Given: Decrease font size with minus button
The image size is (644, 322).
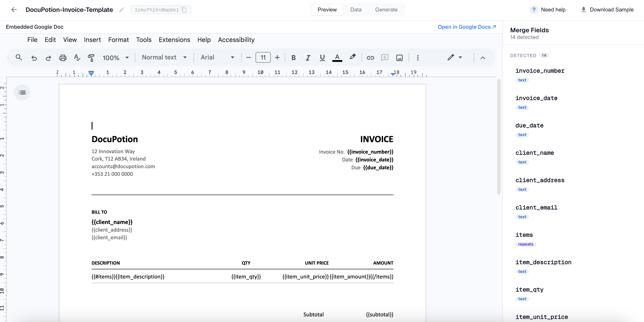Looking at the screenshot, I should pyautogui.click(x=248, y=58).
